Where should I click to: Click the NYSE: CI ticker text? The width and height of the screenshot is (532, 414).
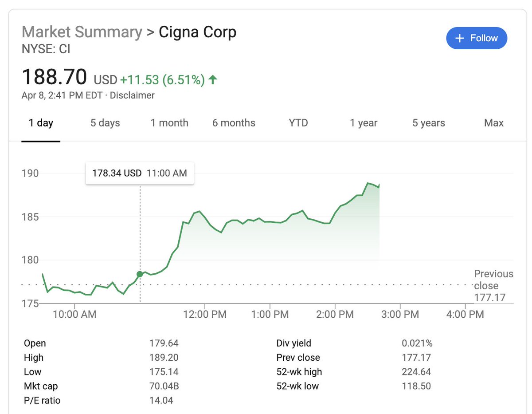tap(46, 49)
